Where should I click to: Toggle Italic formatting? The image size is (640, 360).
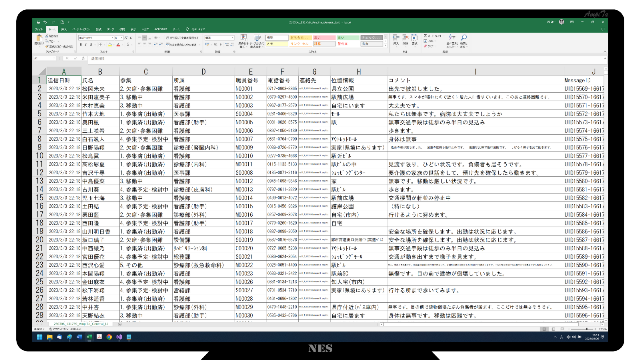click(x=86, y=44)
